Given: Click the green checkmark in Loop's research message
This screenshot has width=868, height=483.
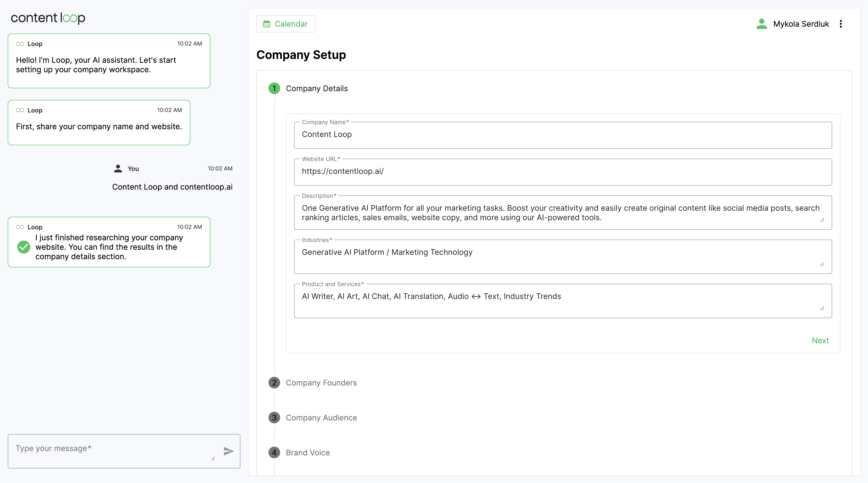Looking at the screenshot, I should (24, 247).
